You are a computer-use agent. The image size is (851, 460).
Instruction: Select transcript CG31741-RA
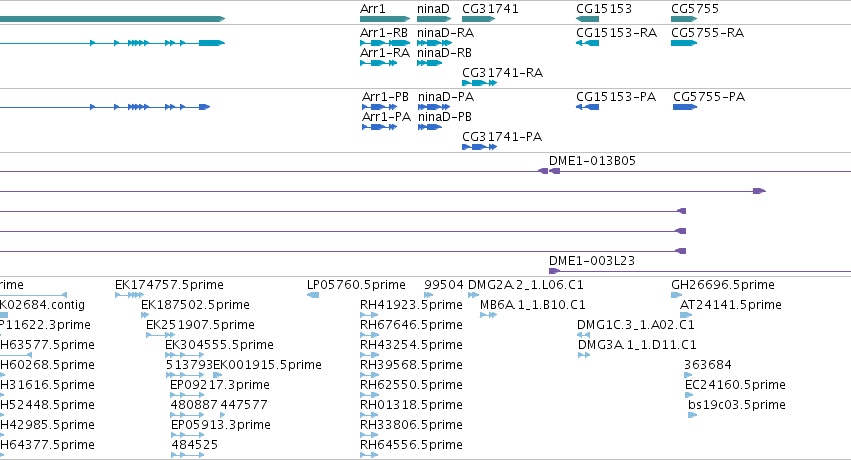click(x=502, y=73)
